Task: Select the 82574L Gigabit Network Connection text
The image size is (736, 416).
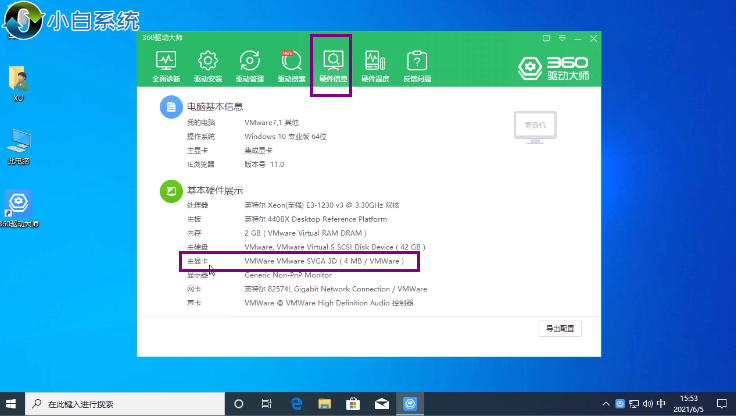Action: pos(336,289)
